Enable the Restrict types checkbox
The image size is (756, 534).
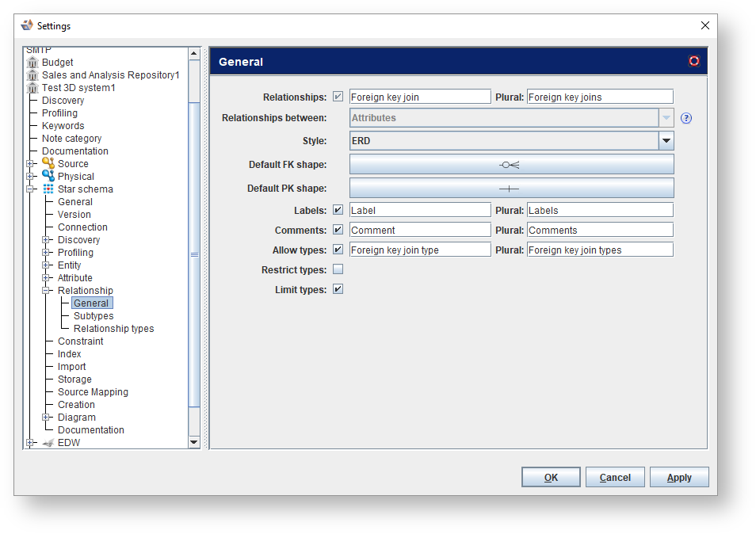[x=338, y=269]
